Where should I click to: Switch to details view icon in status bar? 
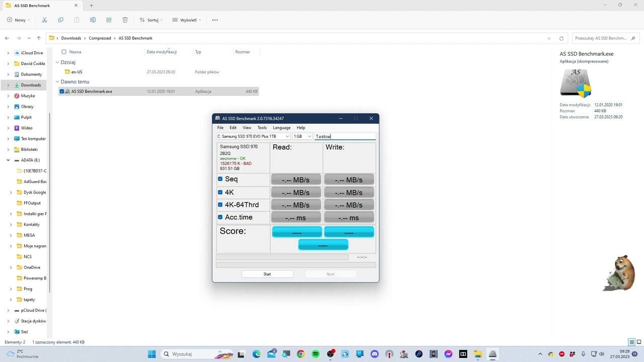[631, 342]
